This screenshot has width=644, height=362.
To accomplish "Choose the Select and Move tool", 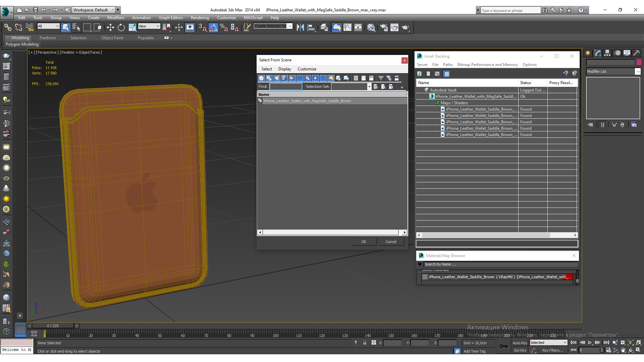I will coord(110,27).
